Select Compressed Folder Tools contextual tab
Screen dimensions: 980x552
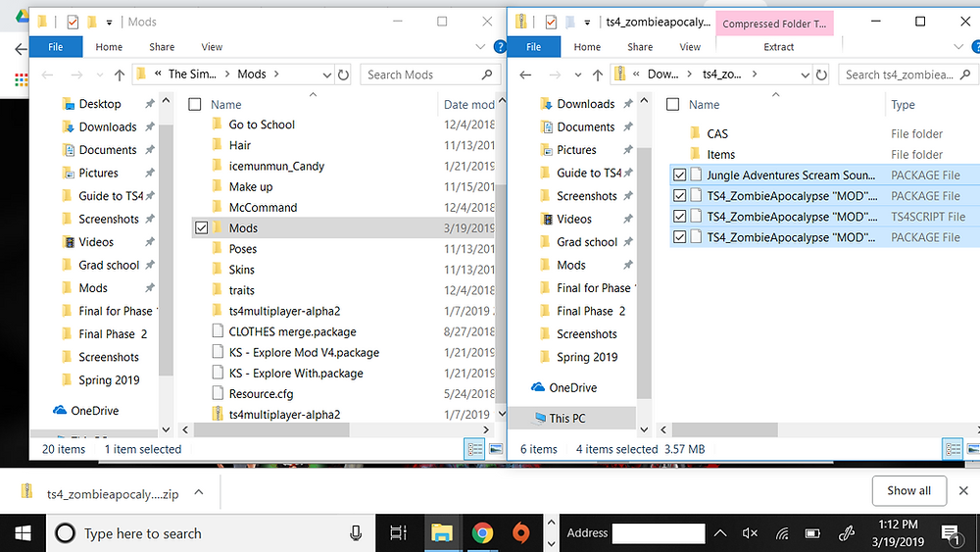pyautogui.click(x=774, y=24)
